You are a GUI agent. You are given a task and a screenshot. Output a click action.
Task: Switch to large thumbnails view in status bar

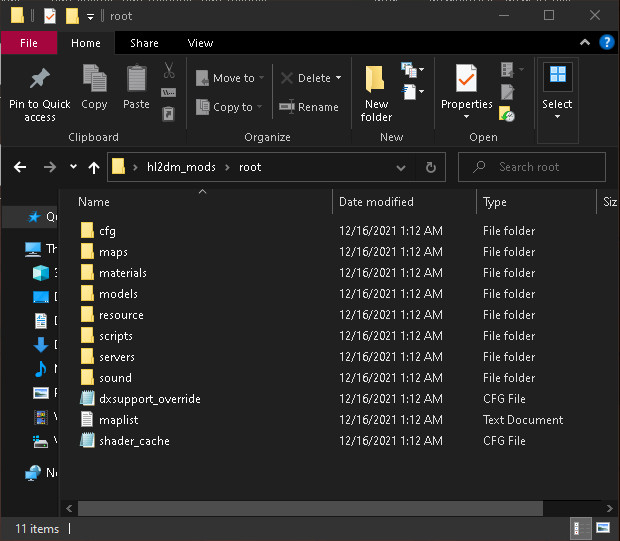603,528
